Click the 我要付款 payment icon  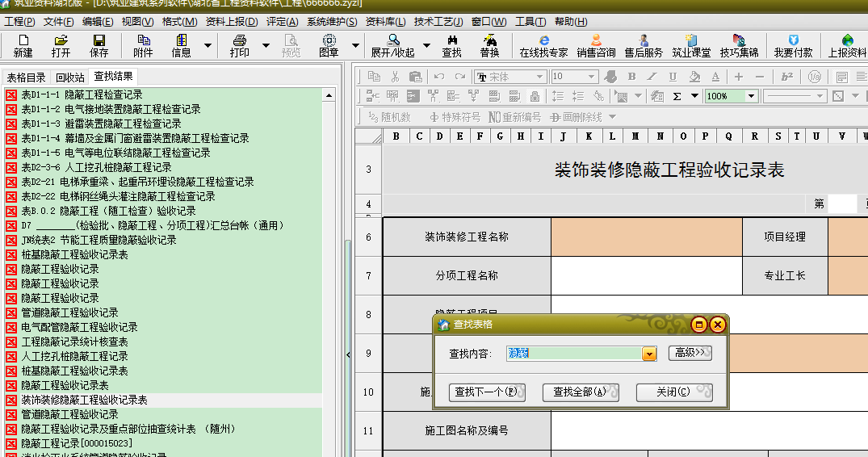pos(793,45)
